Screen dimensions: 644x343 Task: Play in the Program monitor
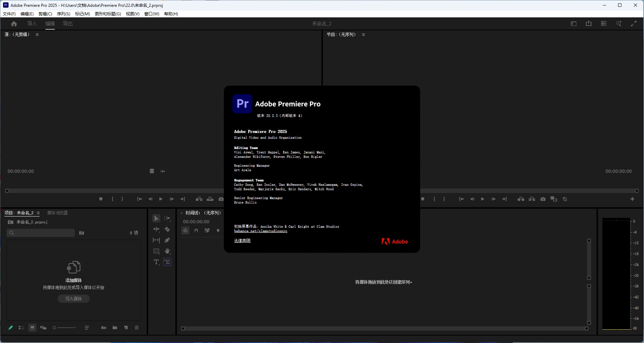(483, 199)
